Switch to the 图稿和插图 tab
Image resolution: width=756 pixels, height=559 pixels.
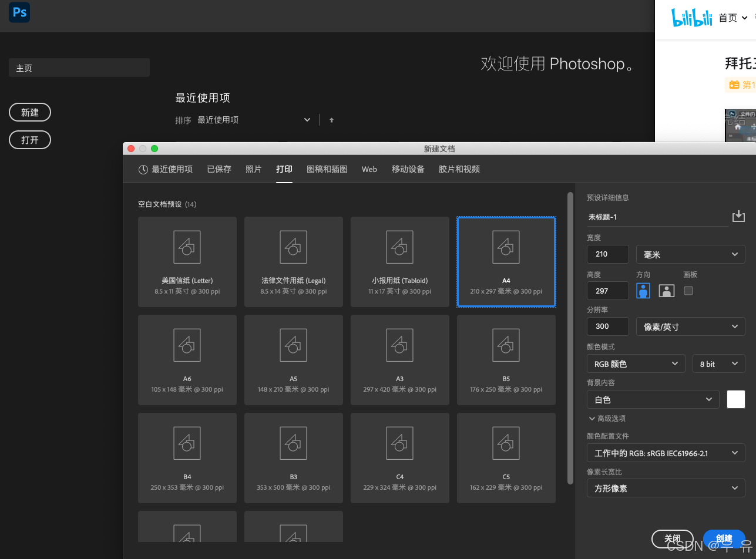click(x=327, y=169)
